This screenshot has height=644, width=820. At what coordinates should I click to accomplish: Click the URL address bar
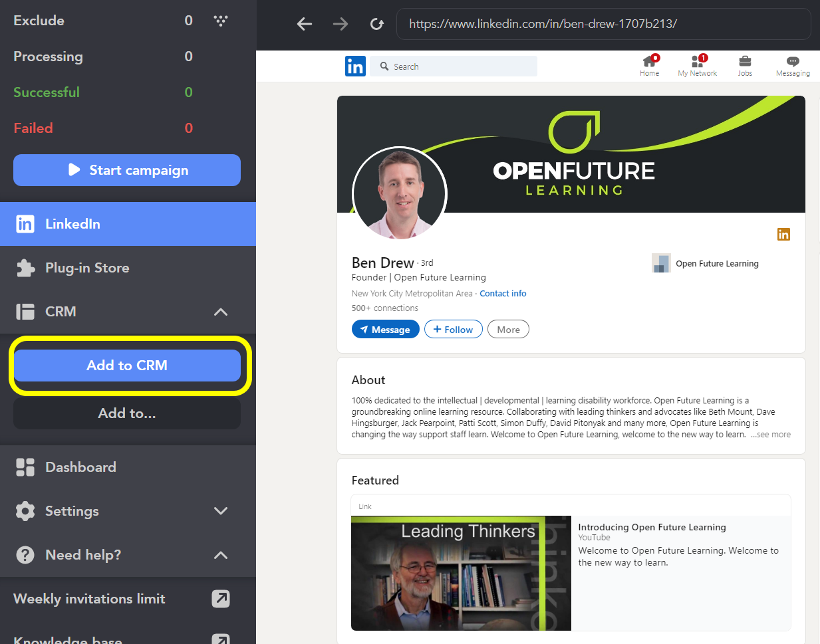click(x=603, y=24)
